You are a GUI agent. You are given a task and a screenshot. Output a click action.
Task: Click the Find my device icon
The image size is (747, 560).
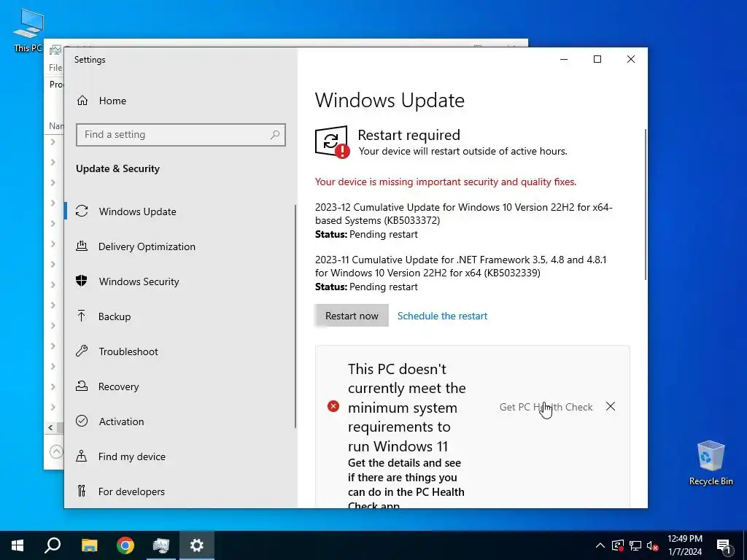click(x=82, y=456)
